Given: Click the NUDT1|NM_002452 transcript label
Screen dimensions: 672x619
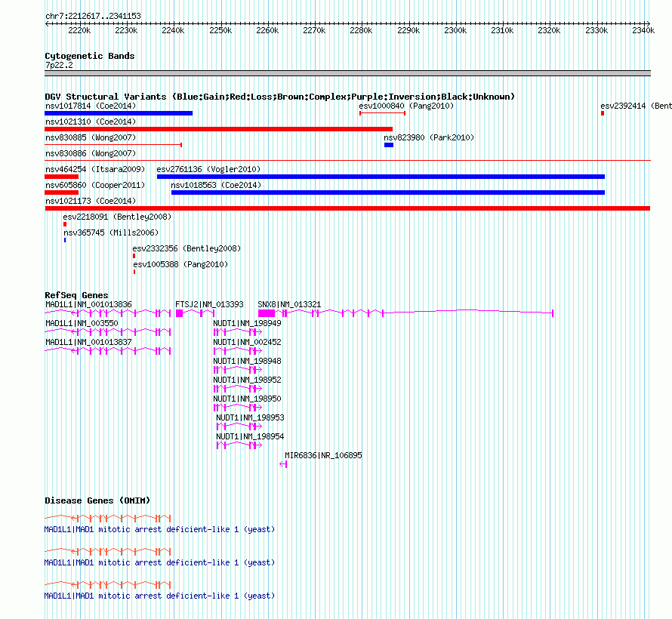Looking at the screenshot, I should [248, 342].
